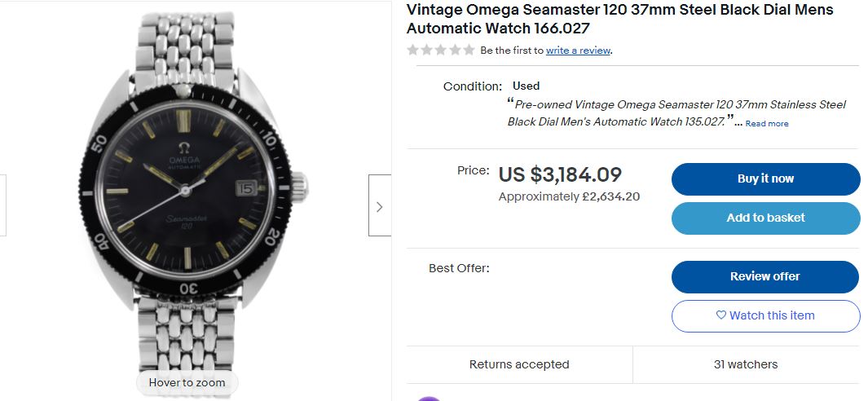Screen dimensions: 868x401
Task: Open the Review offer button
Action: 764,276
